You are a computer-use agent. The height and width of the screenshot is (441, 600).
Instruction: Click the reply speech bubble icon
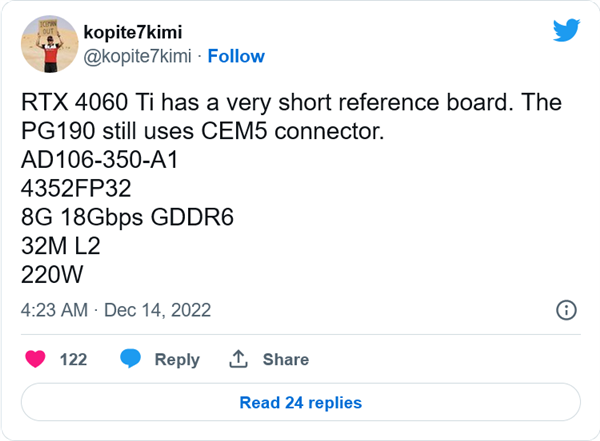click(130, 359)
